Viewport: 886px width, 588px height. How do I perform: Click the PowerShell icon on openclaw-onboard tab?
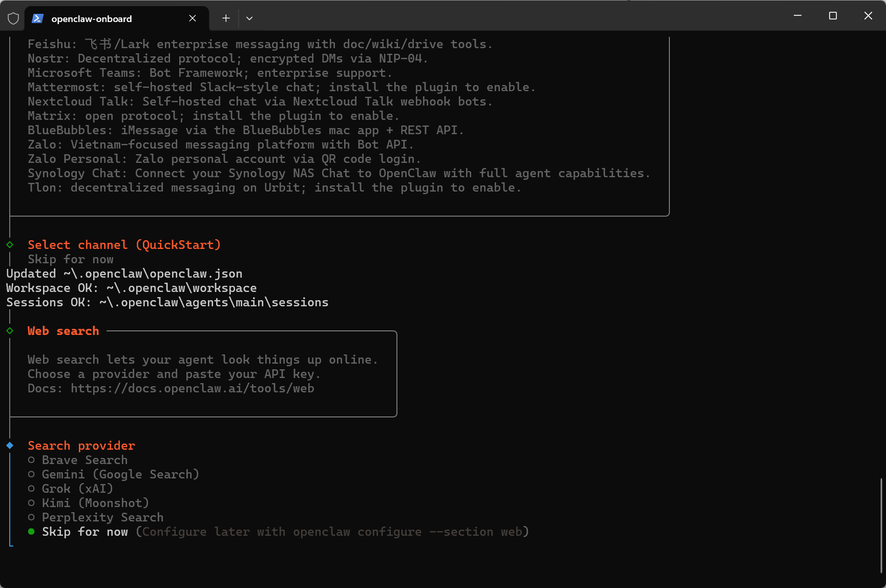(37, 18)
